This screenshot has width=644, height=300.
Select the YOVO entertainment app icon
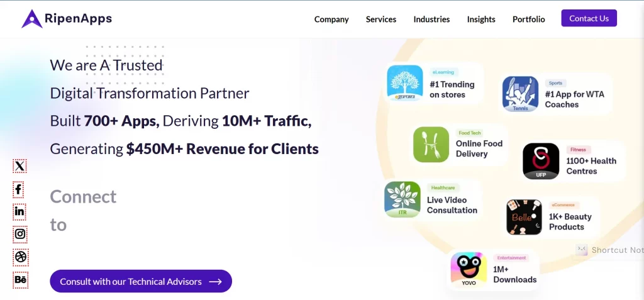pos(469,270)
